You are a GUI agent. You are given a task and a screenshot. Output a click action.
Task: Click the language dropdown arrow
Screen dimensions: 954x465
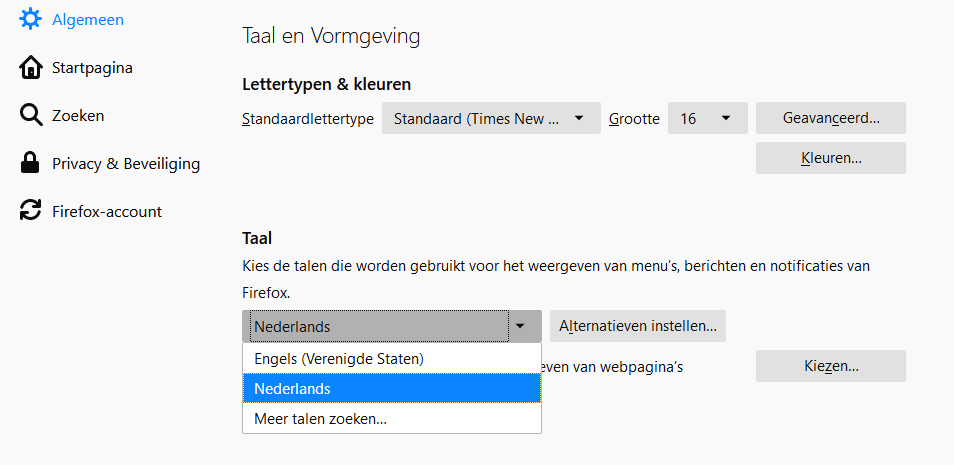[521, 326]
